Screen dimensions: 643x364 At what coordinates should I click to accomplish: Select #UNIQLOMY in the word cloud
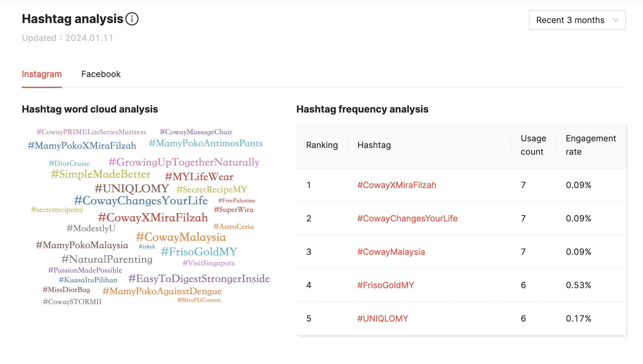[132, 189]
